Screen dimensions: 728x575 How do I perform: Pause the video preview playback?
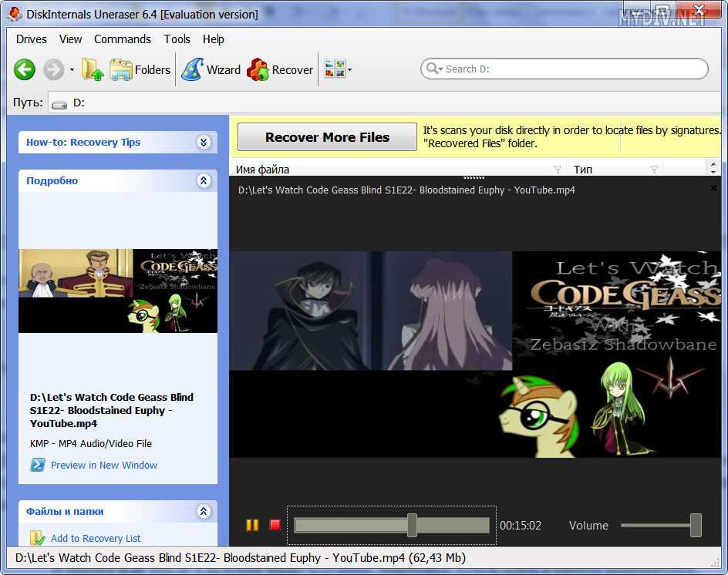tap(252, 525)
